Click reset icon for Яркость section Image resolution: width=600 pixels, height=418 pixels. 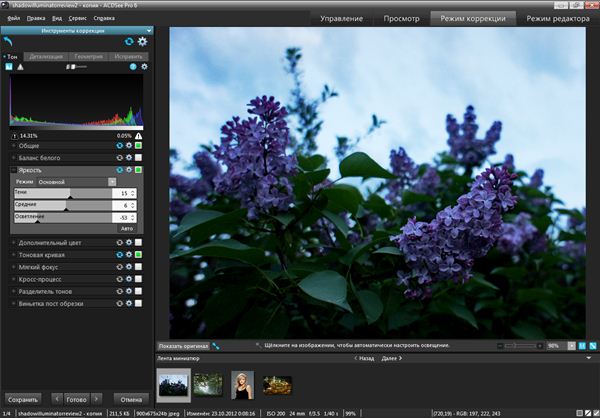(x=120, y=171)
